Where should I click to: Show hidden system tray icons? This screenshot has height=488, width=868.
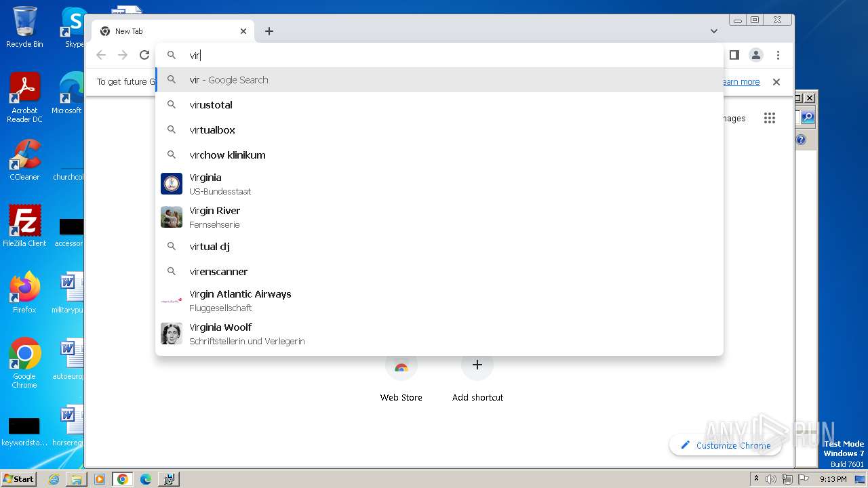point(756,479)
